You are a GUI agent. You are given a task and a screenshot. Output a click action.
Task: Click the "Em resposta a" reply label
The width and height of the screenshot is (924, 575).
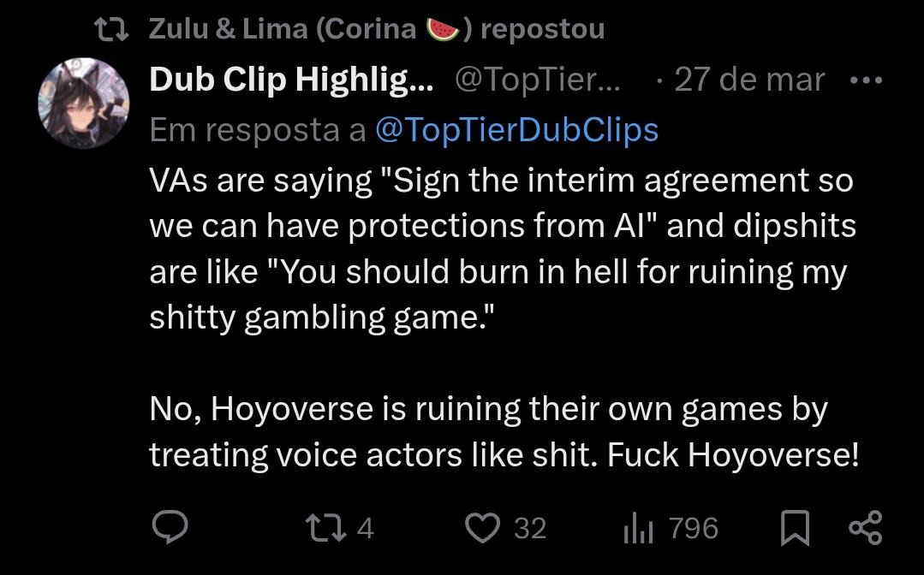(257, 129)
